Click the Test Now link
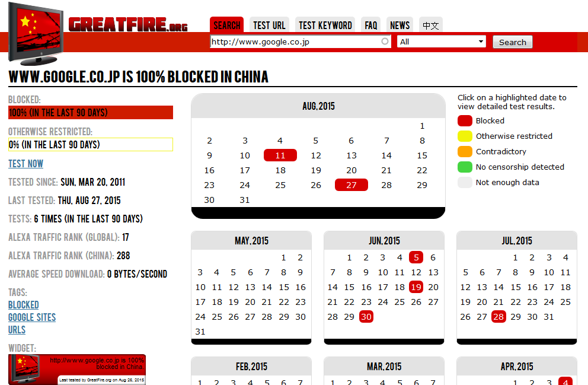 pos(26,164)
